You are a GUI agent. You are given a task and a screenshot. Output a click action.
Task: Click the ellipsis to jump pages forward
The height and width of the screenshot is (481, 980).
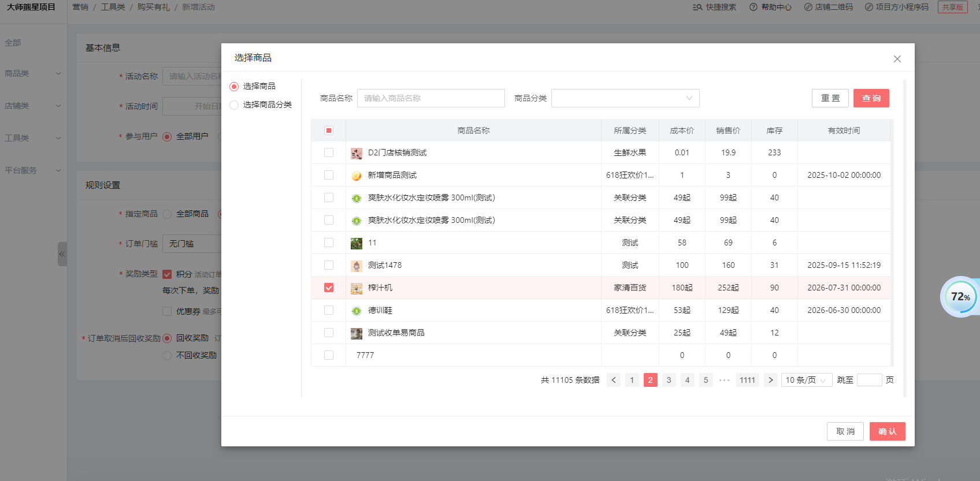[x=724, y=380]
